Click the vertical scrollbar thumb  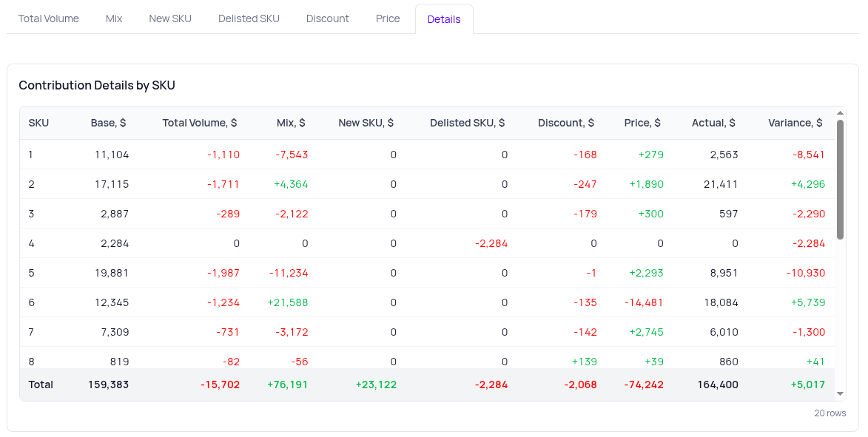click(x=840, y=179)
